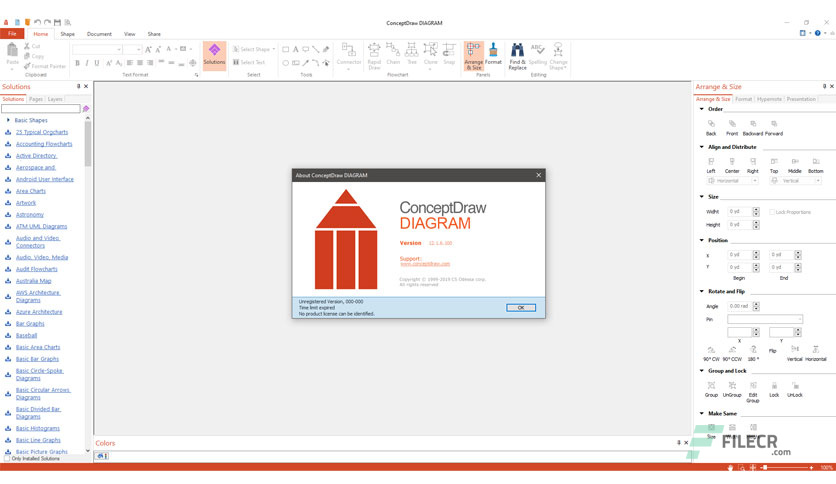Toggle Only Installed Solutions checkbox
The height and width of the screenshot is (484, 836).
(7, 458)
